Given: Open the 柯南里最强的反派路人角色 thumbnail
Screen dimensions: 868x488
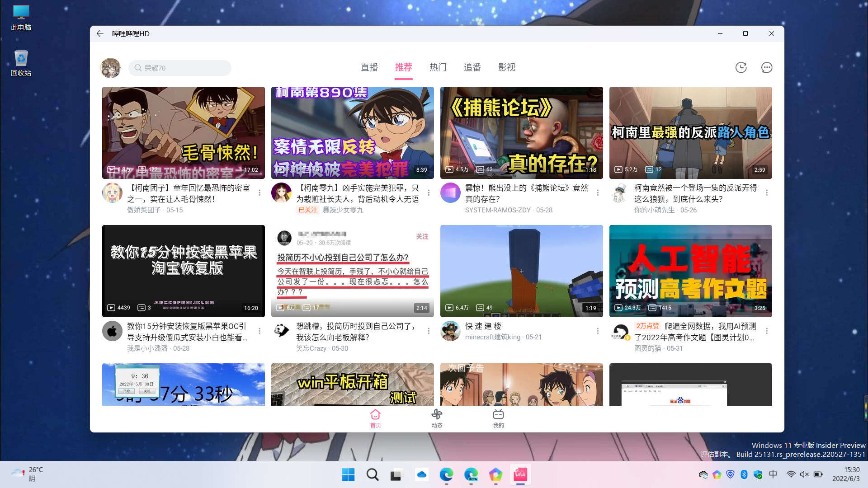Looking at the screenshot, I should tap(691, 133).
